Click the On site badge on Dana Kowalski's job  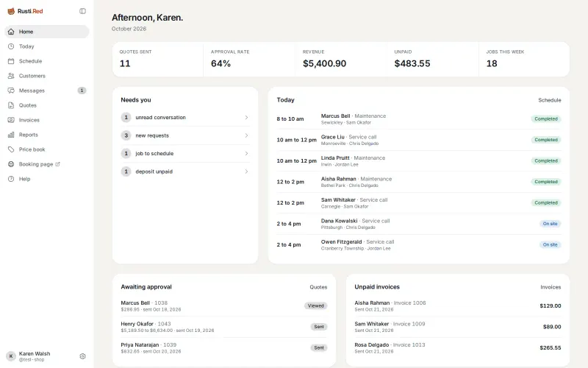click(550, 224)
